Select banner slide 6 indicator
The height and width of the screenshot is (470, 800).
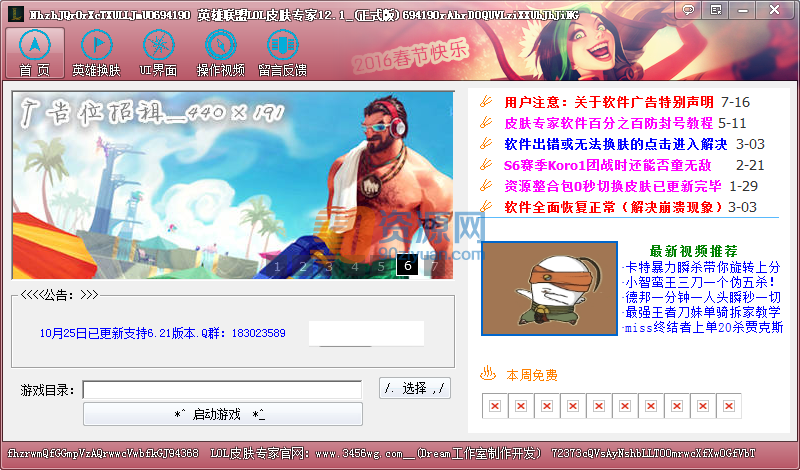pos(407,266)
